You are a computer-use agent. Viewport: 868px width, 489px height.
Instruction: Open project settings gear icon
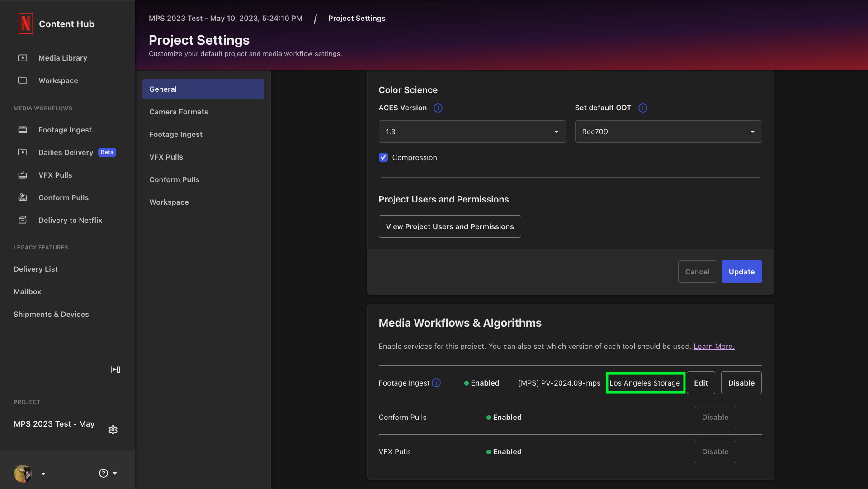tap(113, 430)
